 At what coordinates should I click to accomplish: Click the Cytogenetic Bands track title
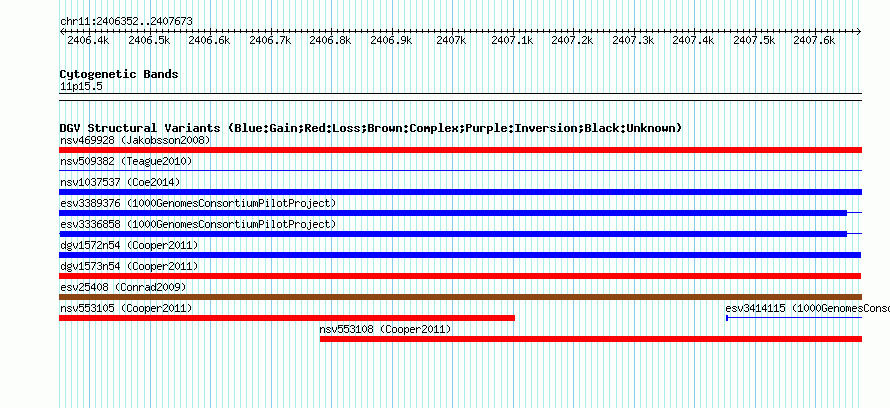pyautogui.click(x=119, y=74)
